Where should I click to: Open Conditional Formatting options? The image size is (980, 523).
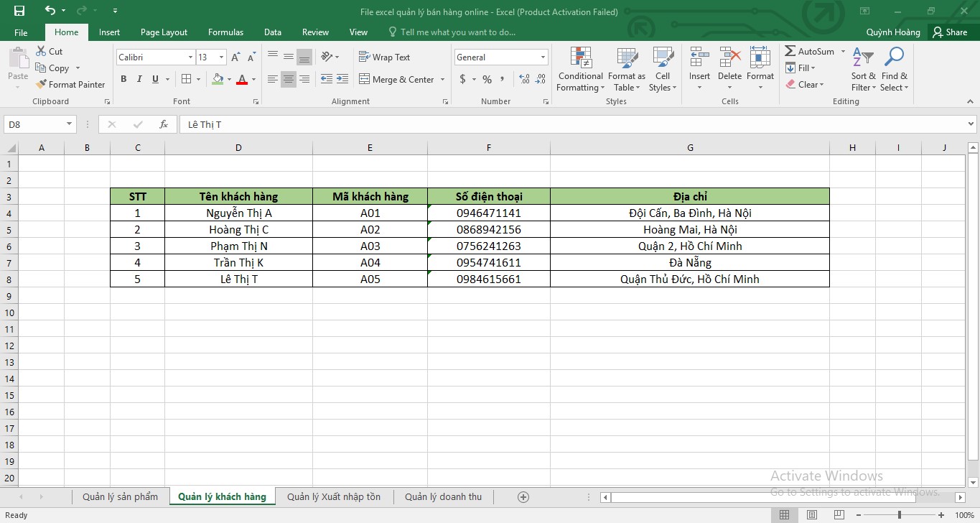[x=579, y=68]
